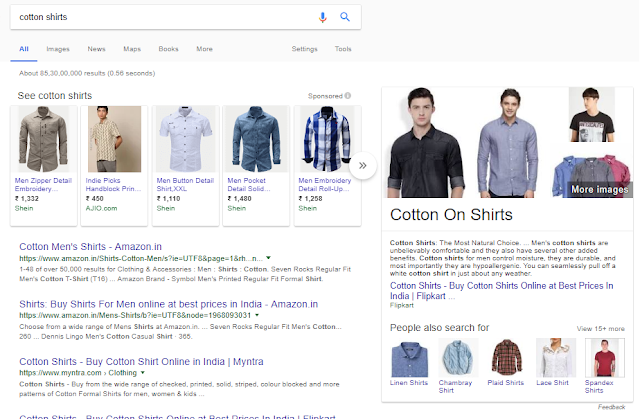The width and height of the screenshot is (640, 419).
Task: Click the About 85,30,00,000 results text
Action: [87, 73]
